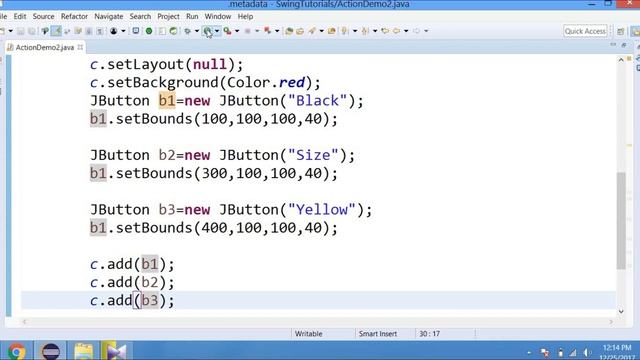Click the horizontal scrollbar left arrow
This screenshot has height=360, width=640.
tap(24, 322)
